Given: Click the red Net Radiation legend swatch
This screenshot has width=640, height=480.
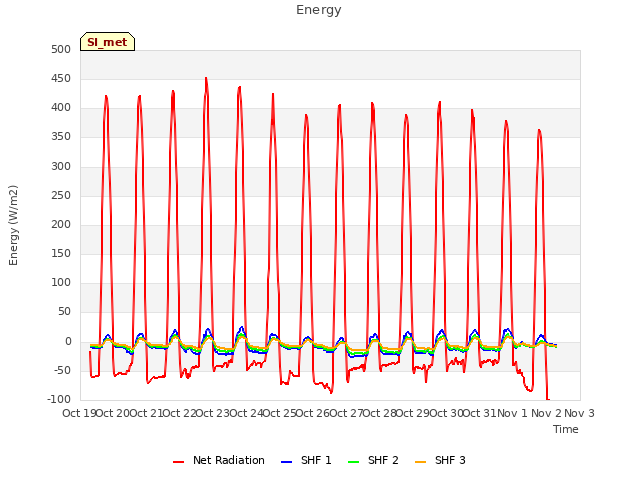Looking at the screenshot, I should coord(178,462).
